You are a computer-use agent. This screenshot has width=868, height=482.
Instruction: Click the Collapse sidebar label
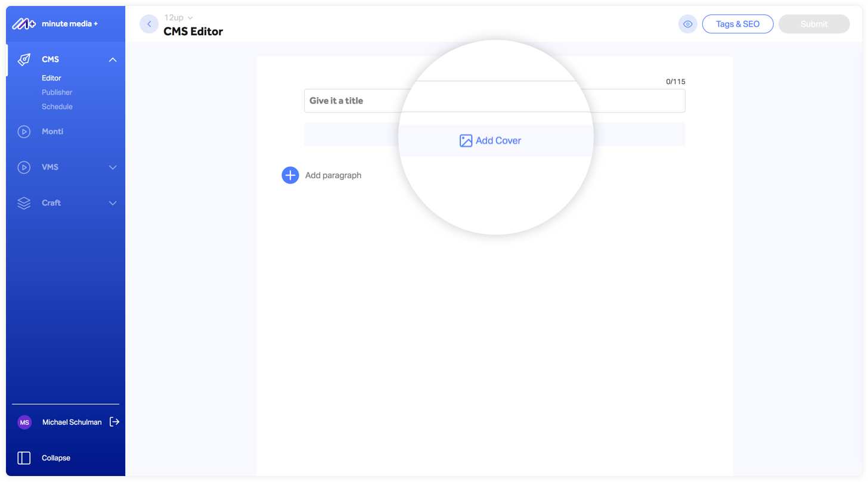point(56,458)
